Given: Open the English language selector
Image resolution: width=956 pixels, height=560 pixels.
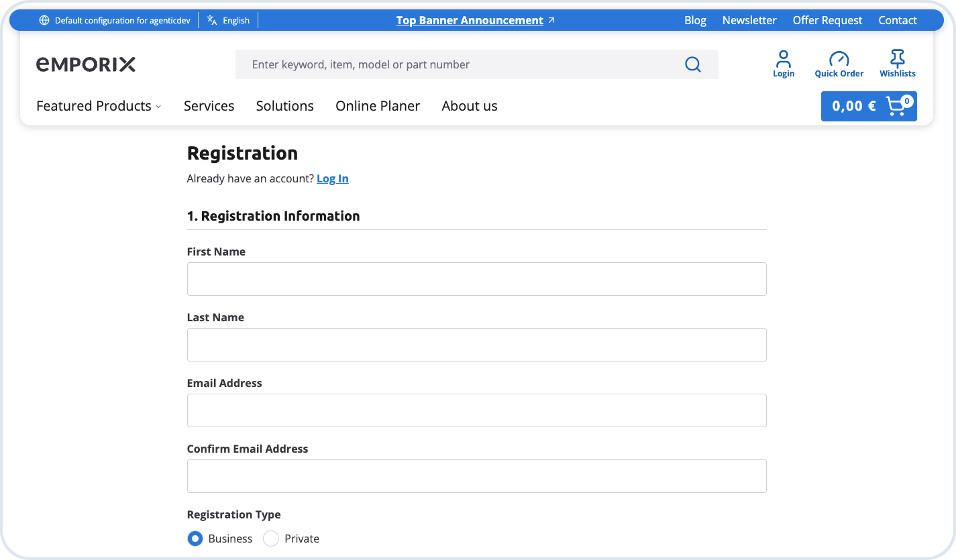Looking at the screenshot, I should coord(236,21).
